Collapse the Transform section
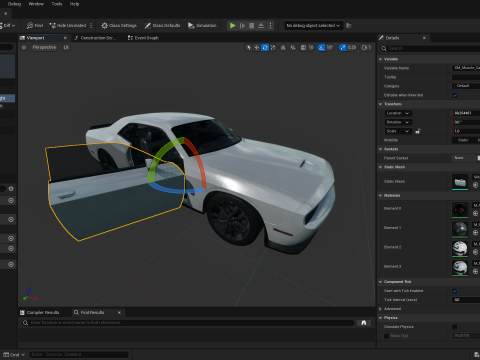 point(380,104)
